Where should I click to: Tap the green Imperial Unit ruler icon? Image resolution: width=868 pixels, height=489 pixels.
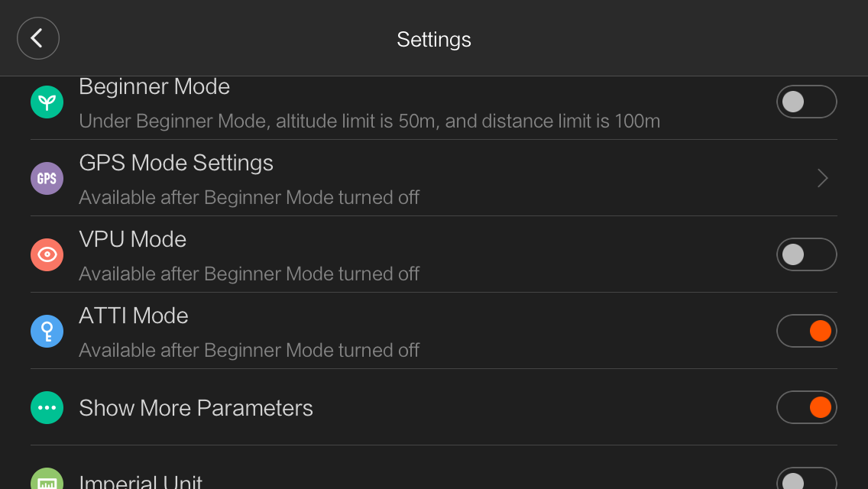pyautogui.click(x=47, y=480)
